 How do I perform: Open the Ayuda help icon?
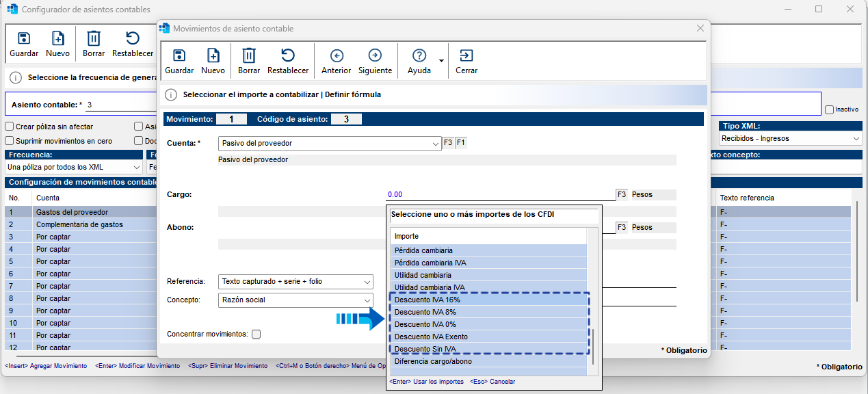(419, 56)
